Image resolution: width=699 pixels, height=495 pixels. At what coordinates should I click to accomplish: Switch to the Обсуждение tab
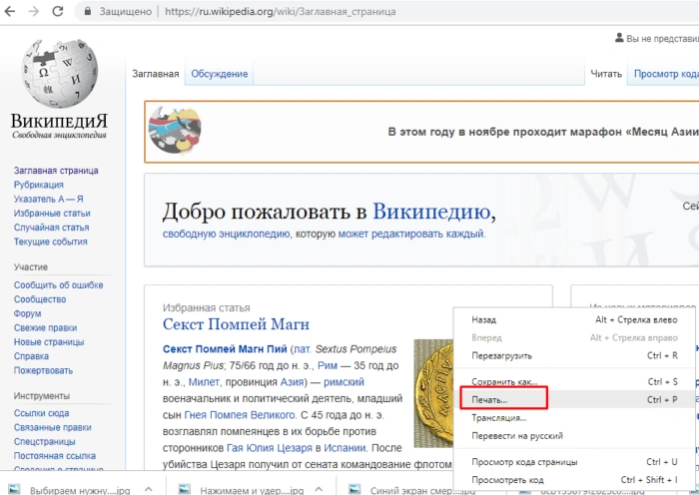[x=219, y=74]
